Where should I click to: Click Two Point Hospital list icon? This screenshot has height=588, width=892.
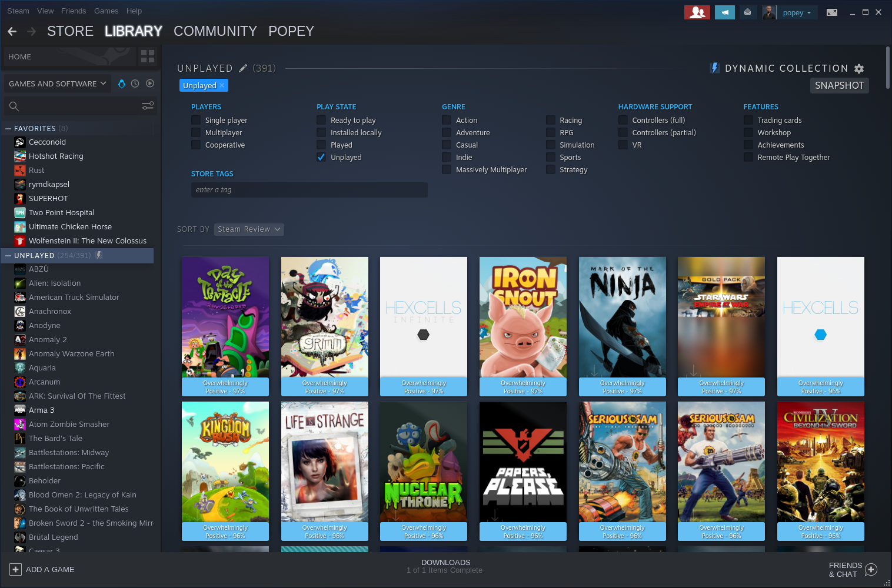[20, 212]
